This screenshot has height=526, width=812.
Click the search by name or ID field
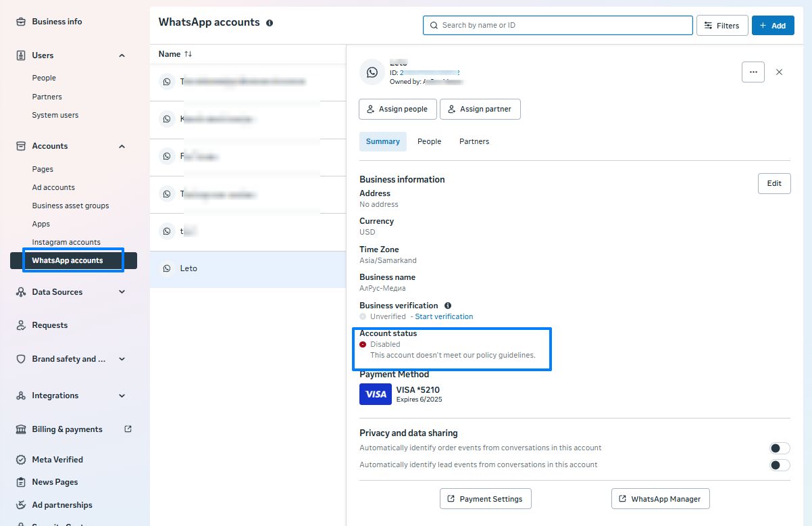click(557, 25)
